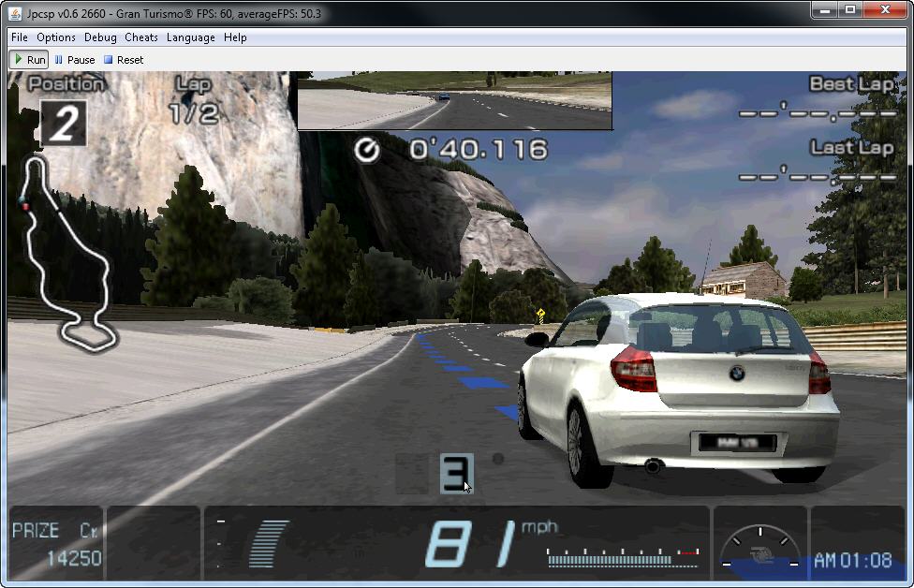Click the RPM tachometer bar
This screenshot has width=914, height=588.
[623, 558]
